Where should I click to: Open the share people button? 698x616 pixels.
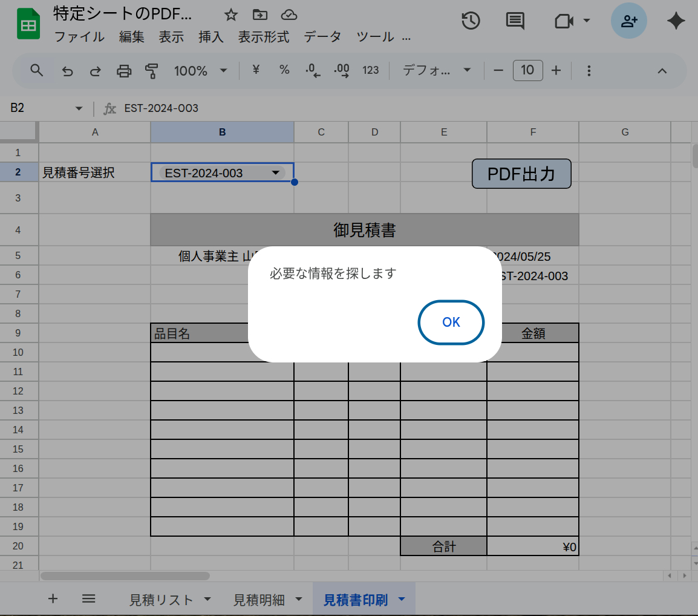(x=628, y=21)
